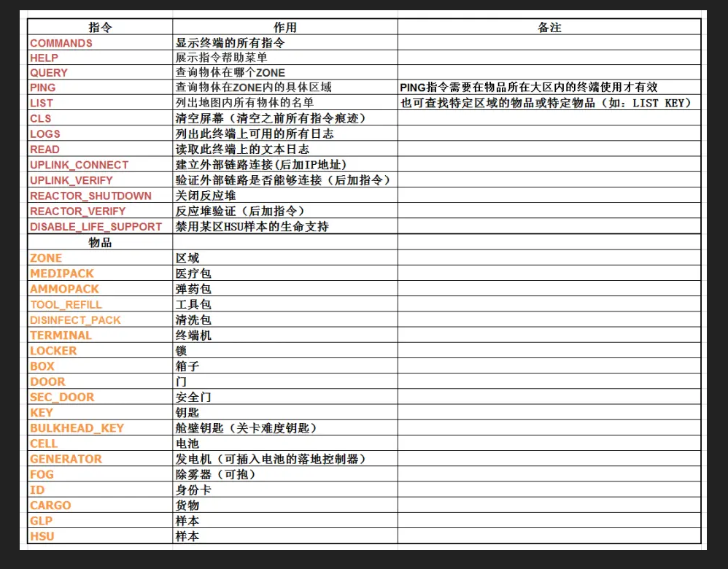The width and height of the screenshot is (728, 569).
Task: Select the MEDIPACK cell
Action: tap(100, 273)
